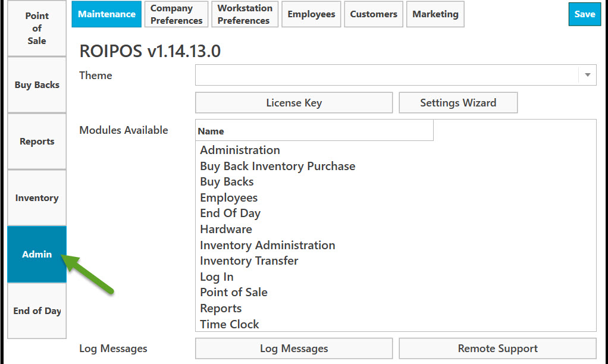Image resolution: width=608 pixels, height=364 pixels.
Task: Select the Employees module row
Action: 229,197
